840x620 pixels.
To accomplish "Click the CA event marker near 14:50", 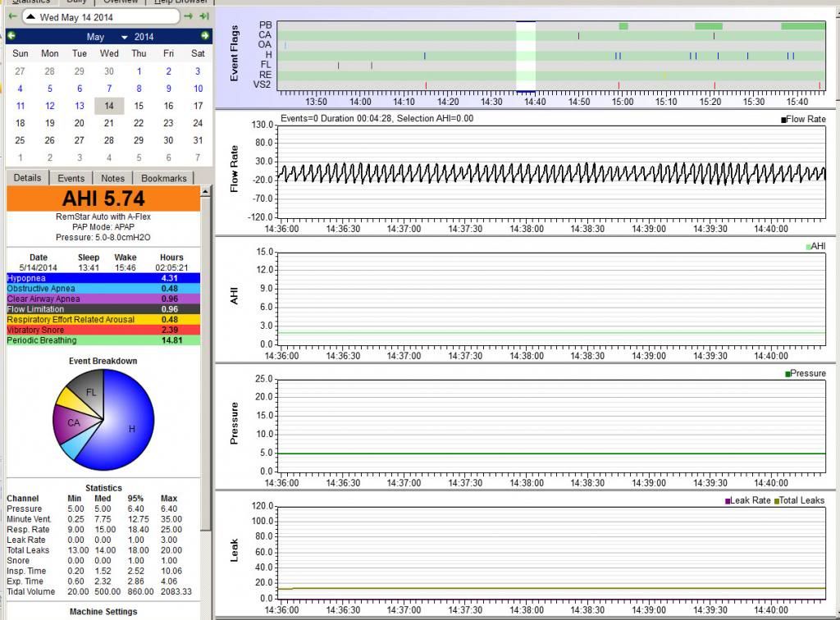I will [578, 36].
